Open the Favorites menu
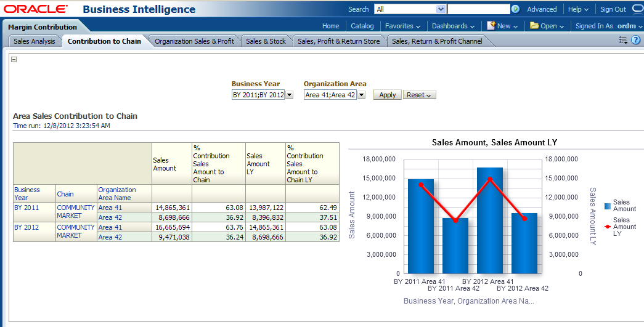 pyautogui.click(x=402, y=26)
